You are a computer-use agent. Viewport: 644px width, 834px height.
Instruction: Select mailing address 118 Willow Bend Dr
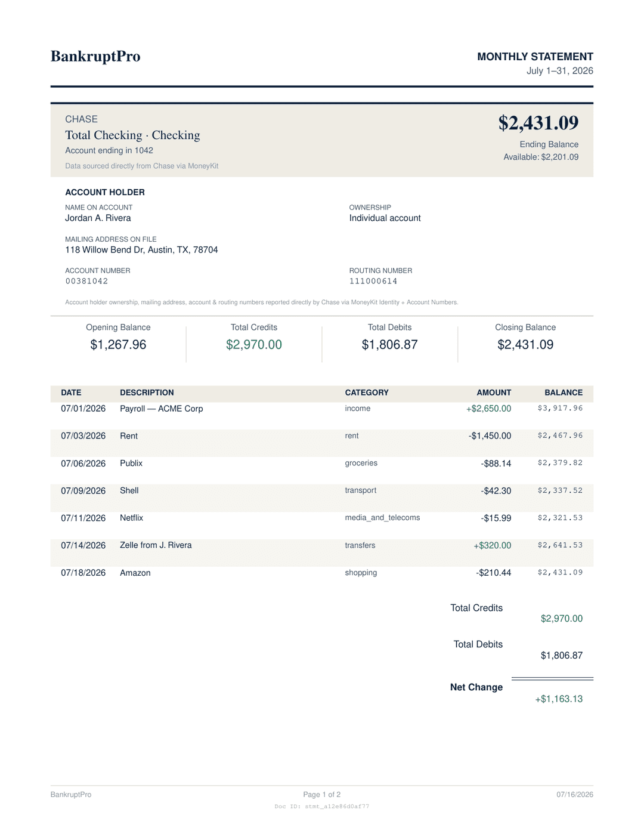click(x=141, y=250)
